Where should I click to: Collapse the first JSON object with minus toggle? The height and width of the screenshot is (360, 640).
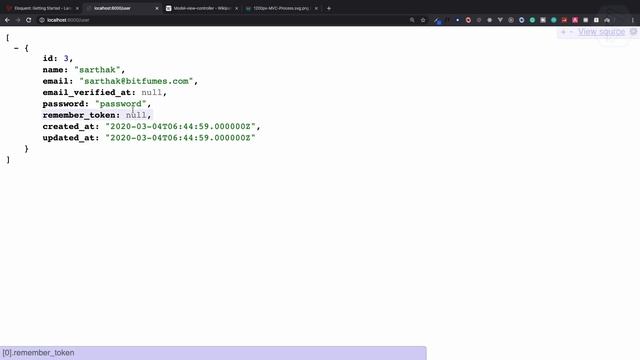[x=16, y=48]
